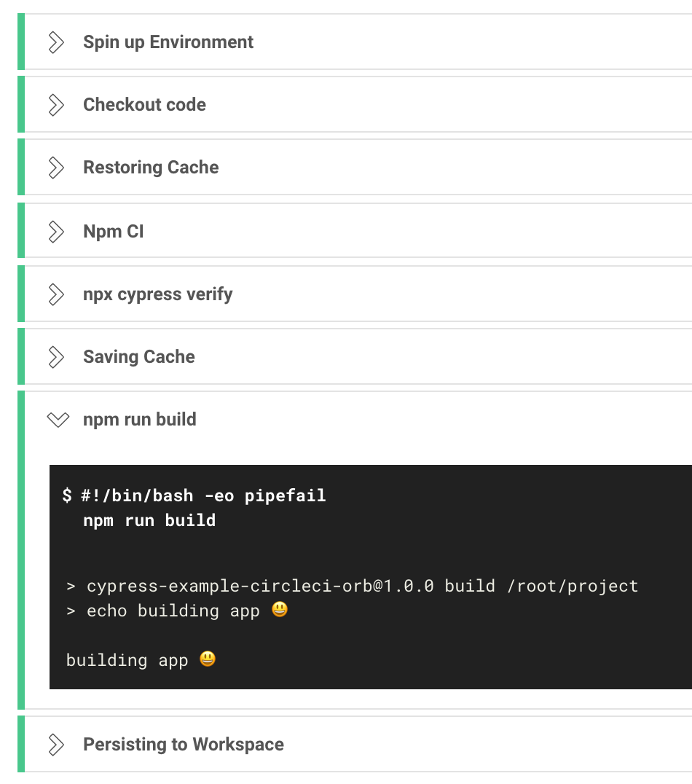This screenshot has width=692, height=784.
Task: Select the npx cypress verify step title
Action: pyautogui.click(x=157, y=294)
